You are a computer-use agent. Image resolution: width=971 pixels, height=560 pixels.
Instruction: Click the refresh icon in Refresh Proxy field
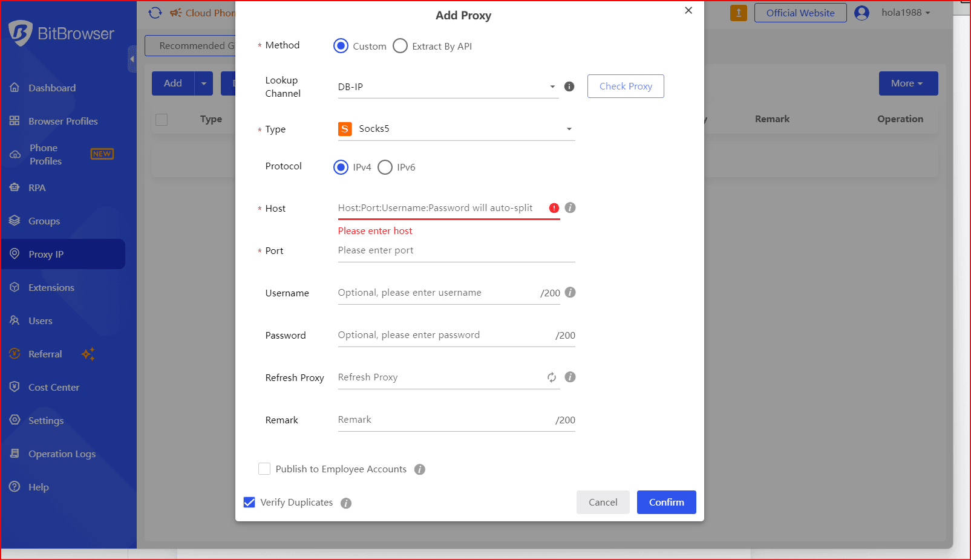551,377
